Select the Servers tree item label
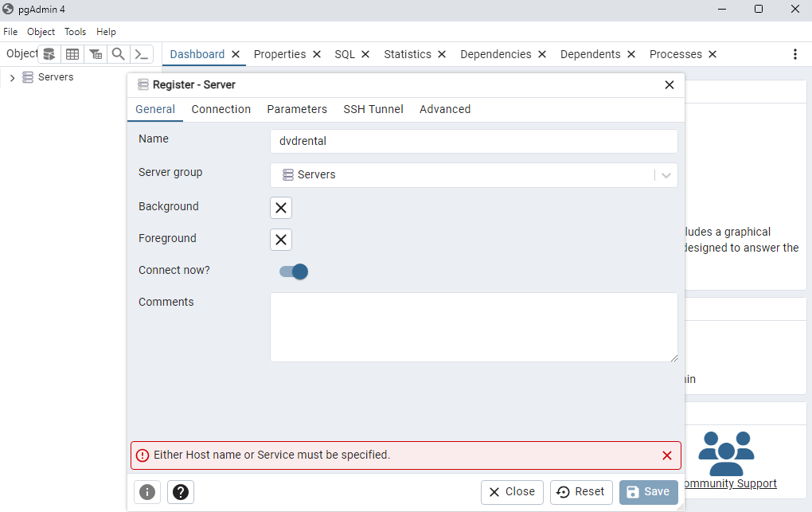The width and height of the screenshot is (812, 512). coord(56,77)
